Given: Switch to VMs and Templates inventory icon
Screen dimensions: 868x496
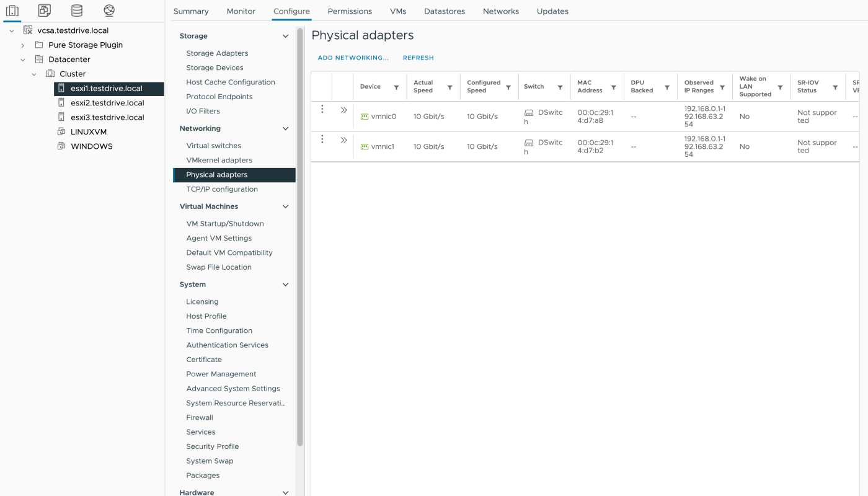Looking at the screenshot, I should click(44, 11).
